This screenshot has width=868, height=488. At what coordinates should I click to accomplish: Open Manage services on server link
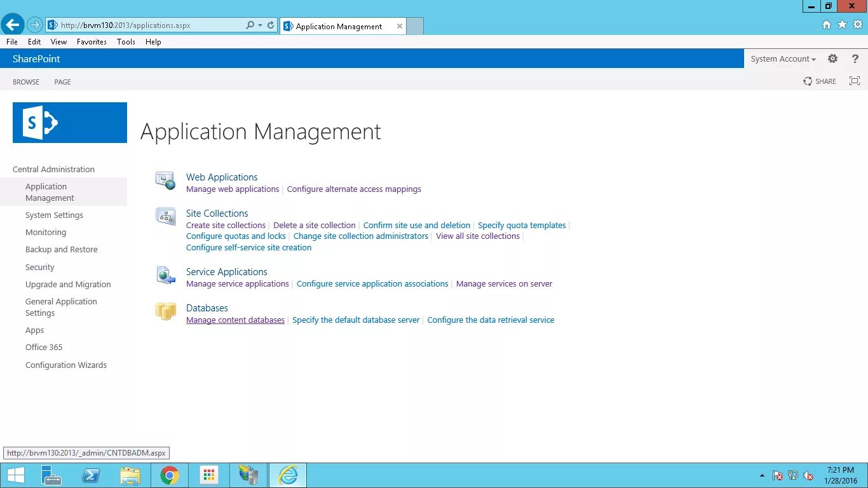coord(504,284)
